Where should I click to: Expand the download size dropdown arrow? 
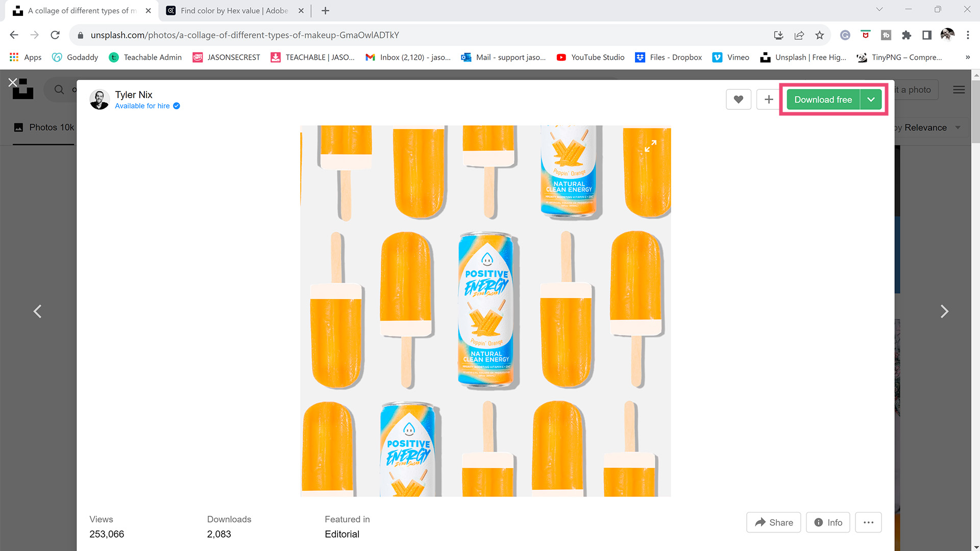point(871,100)
